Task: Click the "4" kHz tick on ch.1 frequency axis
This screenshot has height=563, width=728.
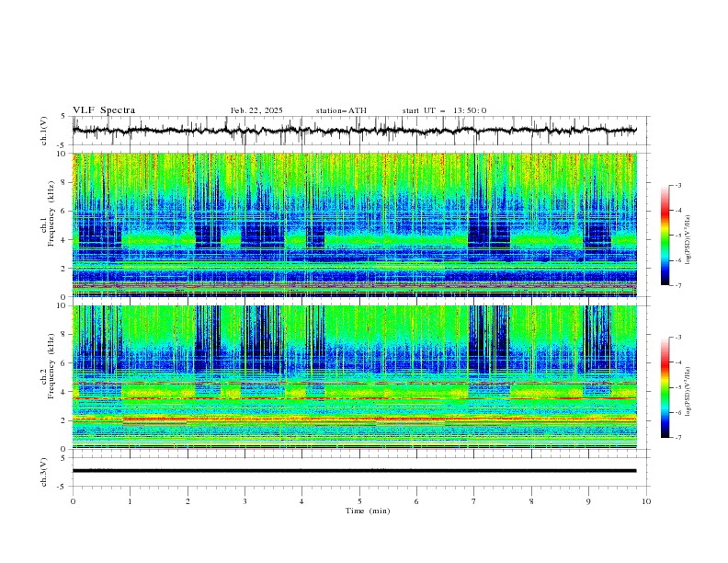Action: [65, 240]
